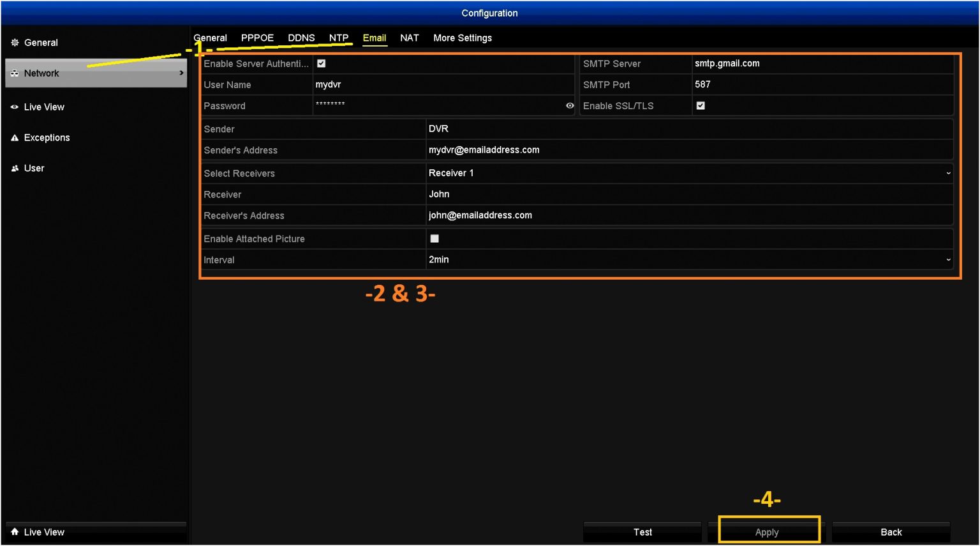
Task: Open the General settings gear icon
Action: click(x=14, y=42)
